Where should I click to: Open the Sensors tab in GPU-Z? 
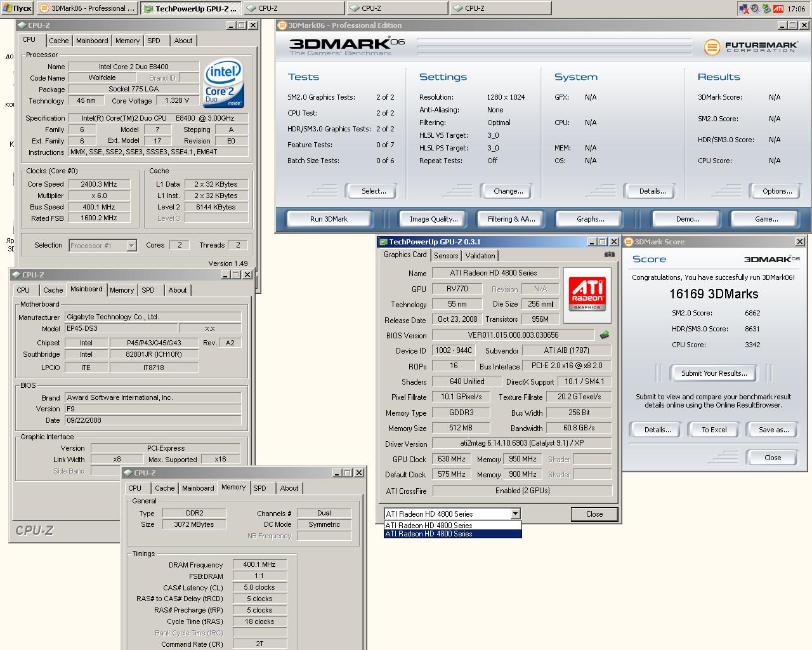pos(446,256)
